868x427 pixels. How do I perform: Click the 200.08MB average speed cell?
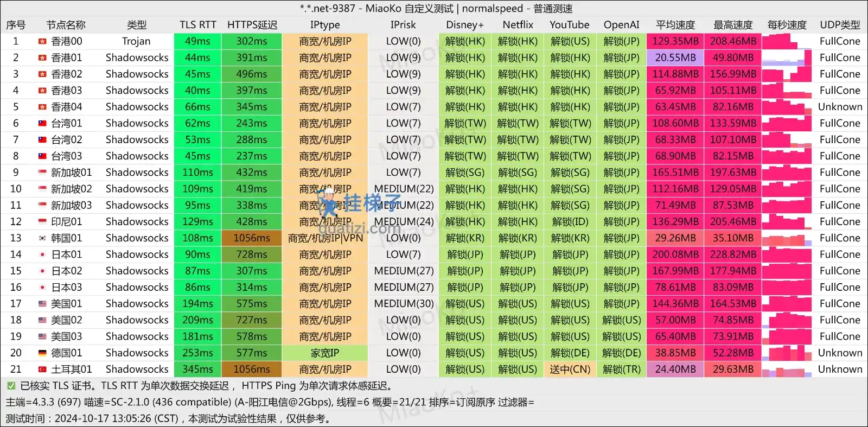tap(675, 254)
